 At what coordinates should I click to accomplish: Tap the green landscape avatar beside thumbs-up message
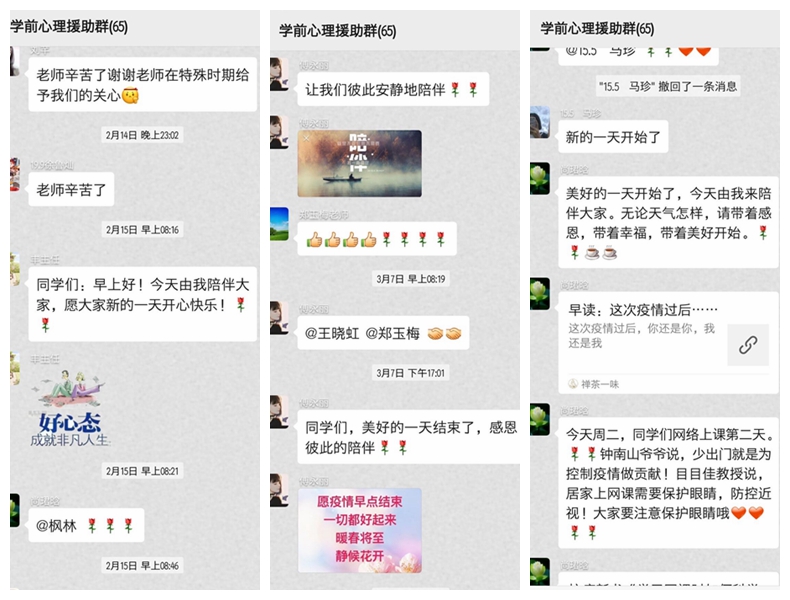click(279, 224)
